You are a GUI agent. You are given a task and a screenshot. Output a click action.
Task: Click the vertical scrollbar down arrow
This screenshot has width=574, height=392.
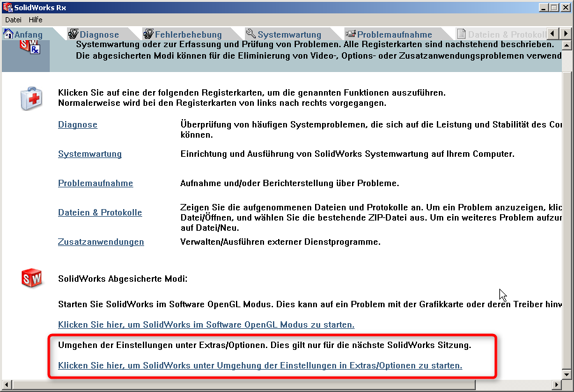coord(567,374)
